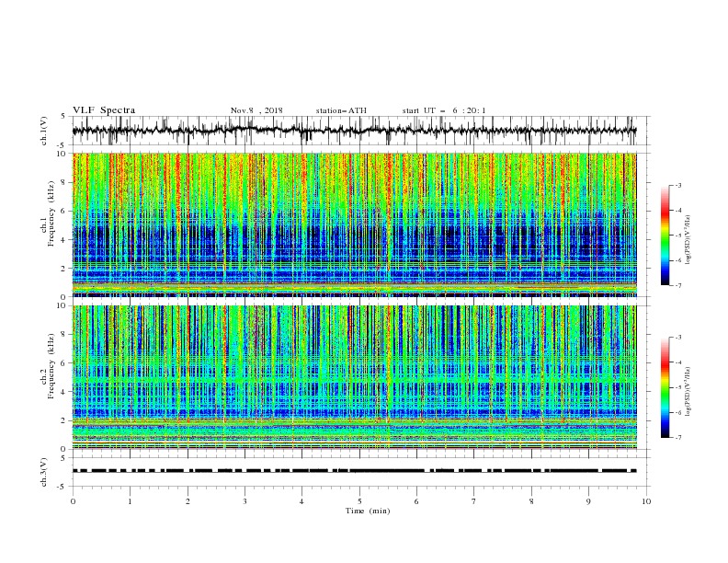Click the ch.3 black dashed signal trace
This screenshot has height=563, width=728.
[x=354, y=471]
